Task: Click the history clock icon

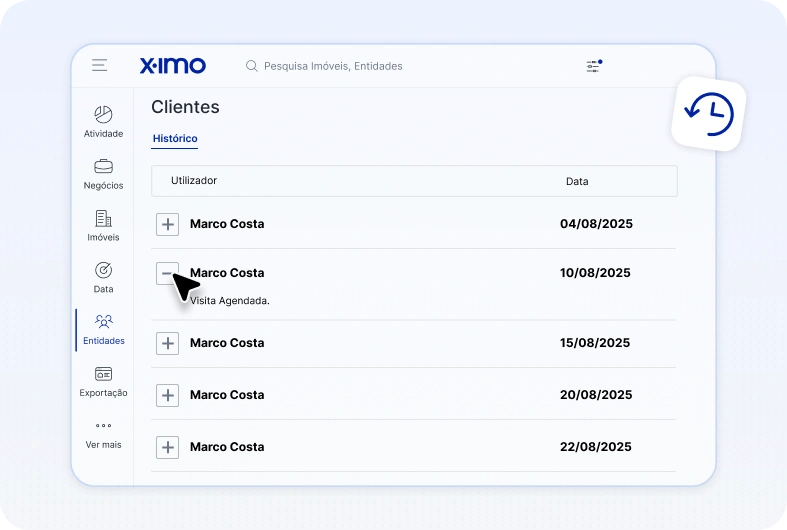Action: pos(709,114)
